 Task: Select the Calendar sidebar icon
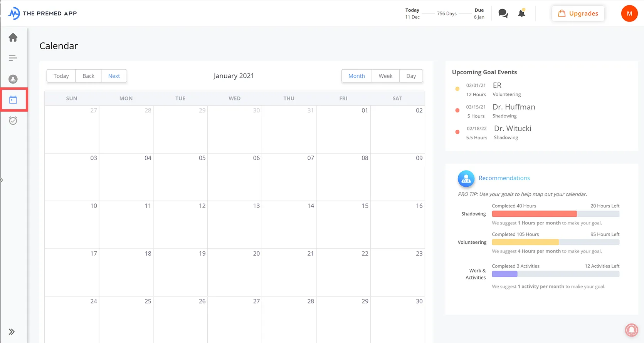[13, 100]
